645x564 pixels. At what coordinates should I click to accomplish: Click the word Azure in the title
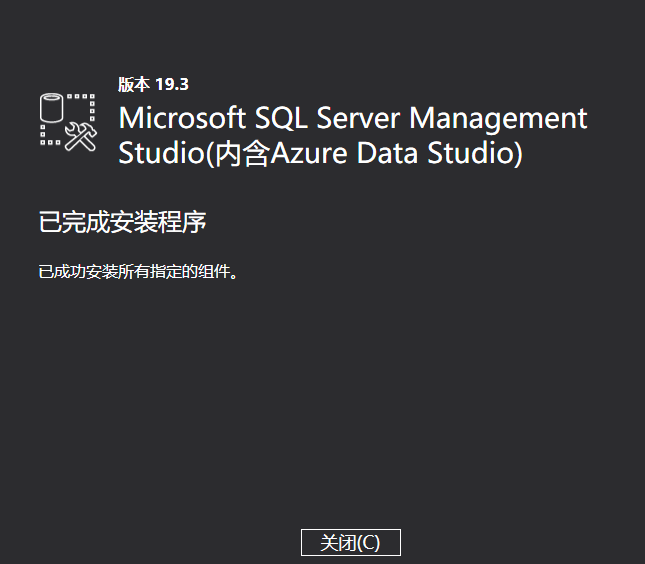(310, 154)
